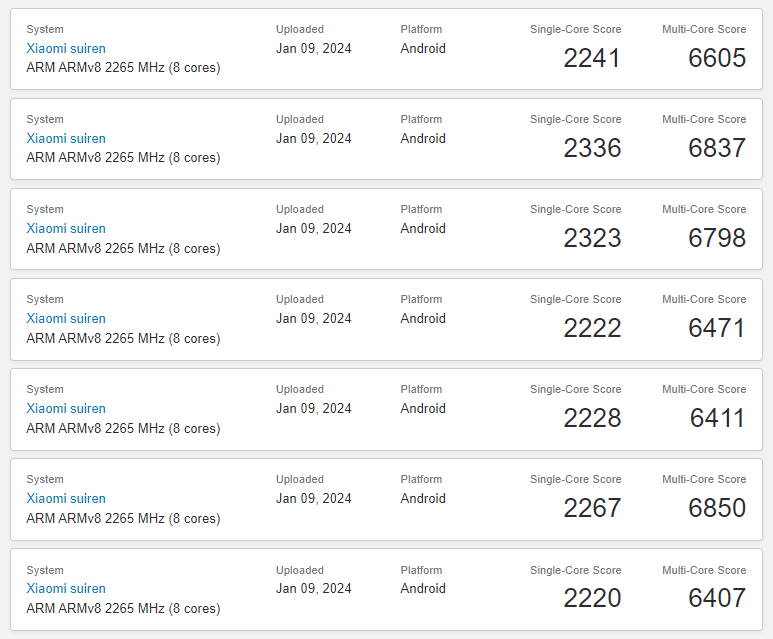Select the single-core score 2336
This screenshot has height=639, width=773.
592,148
